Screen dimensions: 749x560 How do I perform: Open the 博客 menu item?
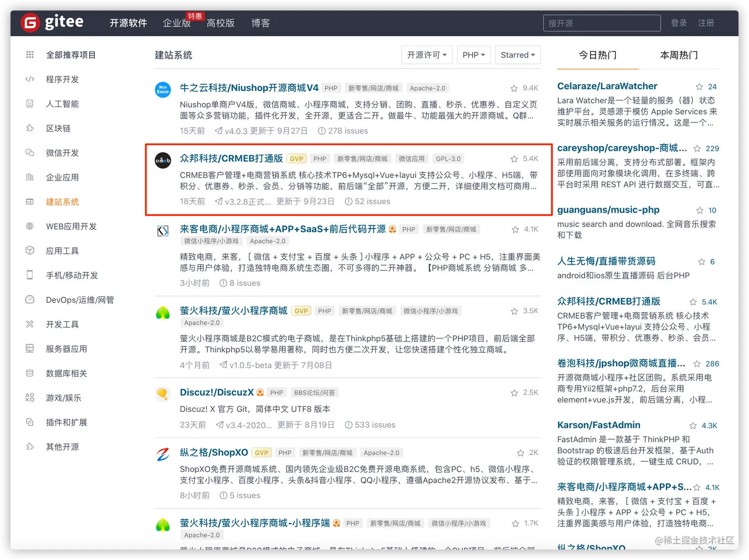coord(261,23)
